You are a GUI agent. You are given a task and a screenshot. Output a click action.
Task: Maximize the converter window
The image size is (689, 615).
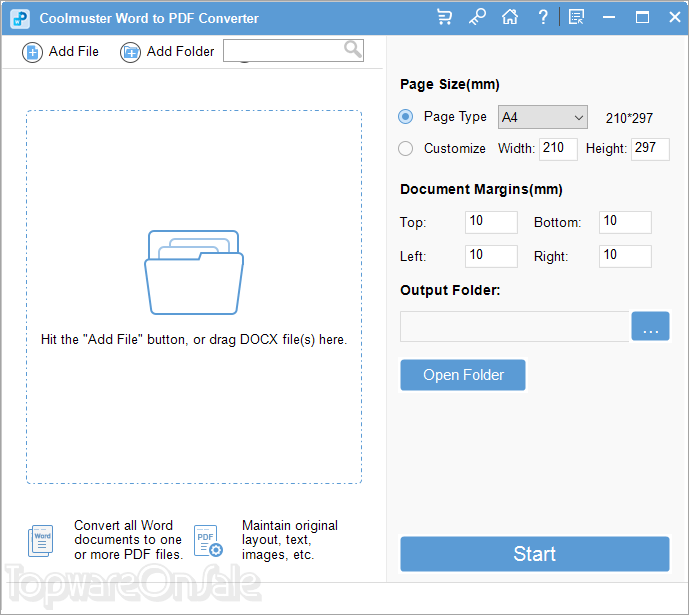tap(642, 18)
